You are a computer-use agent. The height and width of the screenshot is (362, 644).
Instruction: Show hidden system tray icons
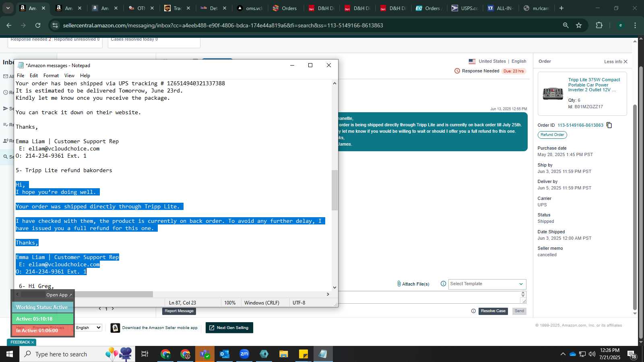tap(563, 354)
